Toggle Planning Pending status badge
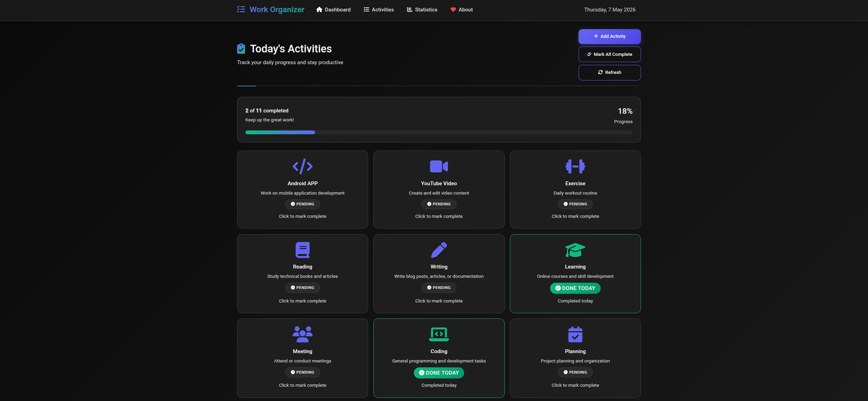Screen dimensions: 868x401 (575, 372)
